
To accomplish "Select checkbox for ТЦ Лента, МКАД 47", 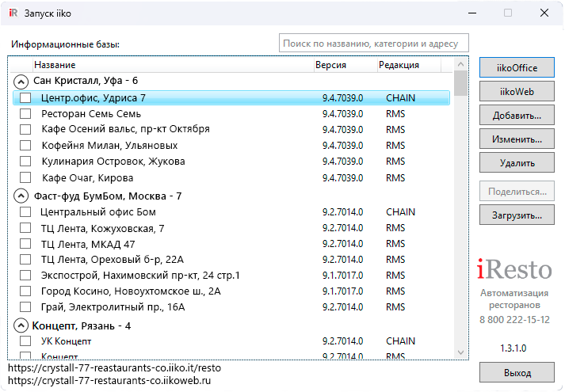I will (25, 244).
